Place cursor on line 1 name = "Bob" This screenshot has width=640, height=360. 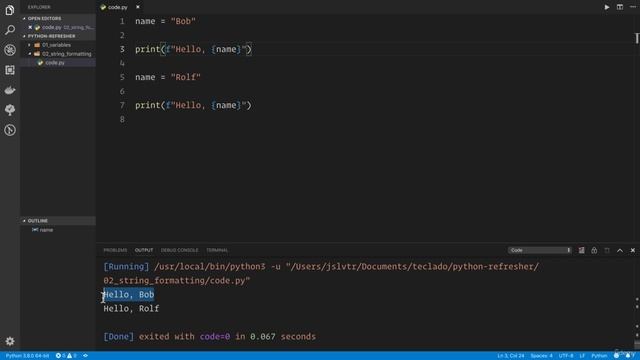point(165,21)
